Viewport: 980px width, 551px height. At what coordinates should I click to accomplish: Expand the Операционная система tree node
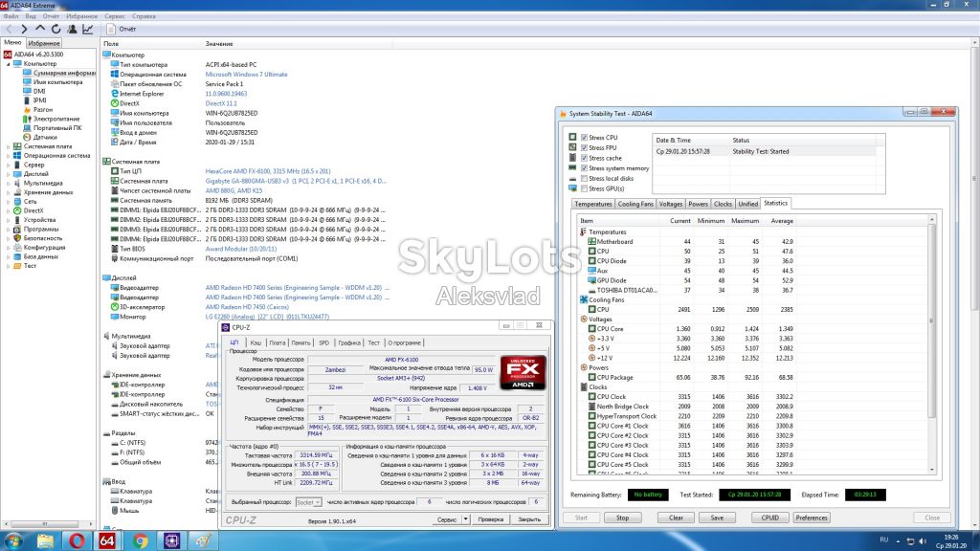pyautogui.click(x=8, y=156)
